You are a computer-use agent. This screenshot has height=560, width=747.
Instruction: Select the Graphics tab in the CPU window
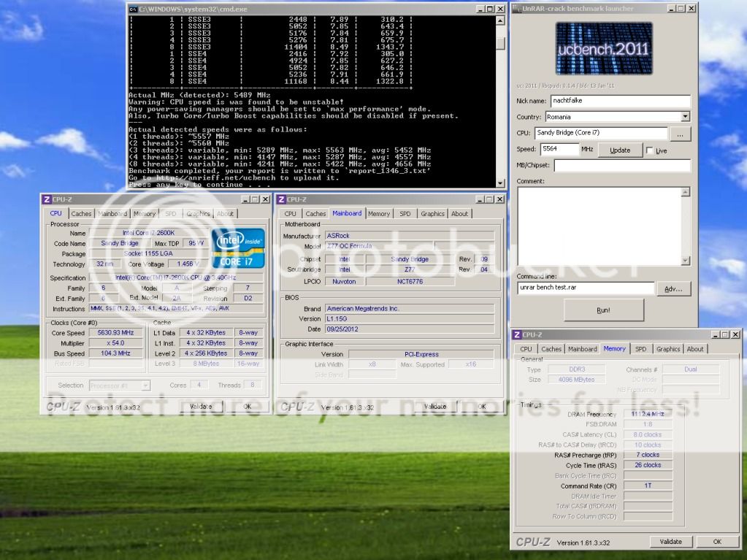(198, 214)
